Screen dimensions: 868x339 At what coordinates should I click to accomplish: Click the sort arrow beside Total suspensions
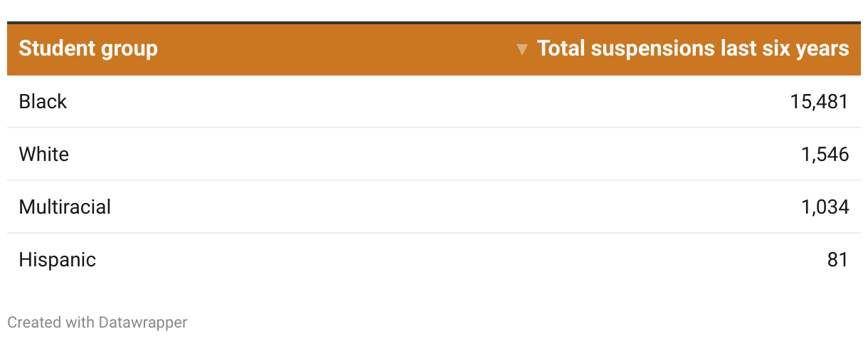pos(522,49)
